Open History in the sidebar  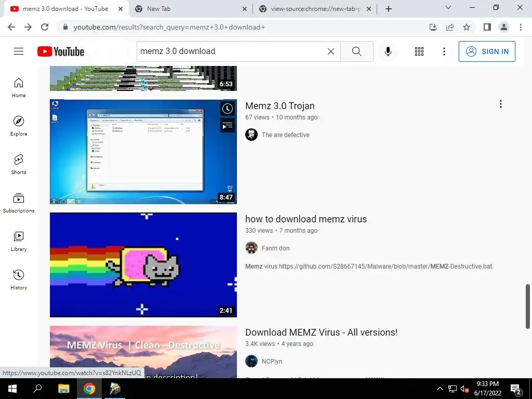pyautogui.click(x=19, y=279)
